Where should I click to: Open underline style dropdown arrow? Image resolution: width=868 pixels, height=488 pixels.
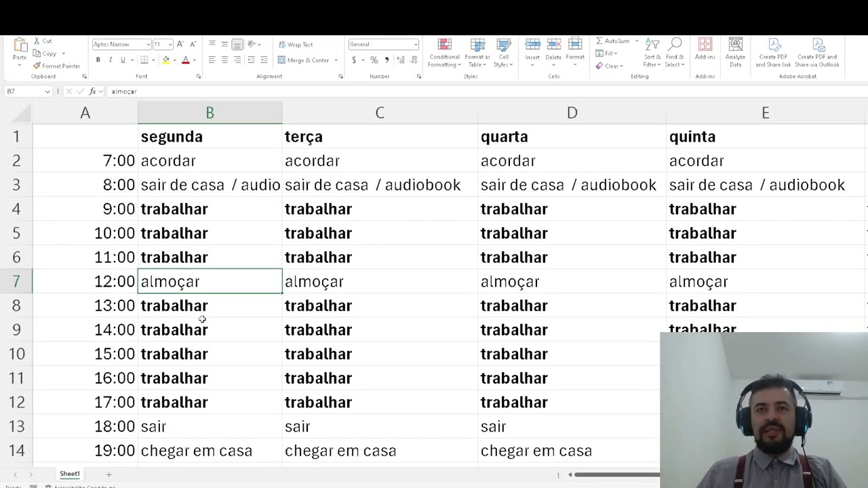131,60
